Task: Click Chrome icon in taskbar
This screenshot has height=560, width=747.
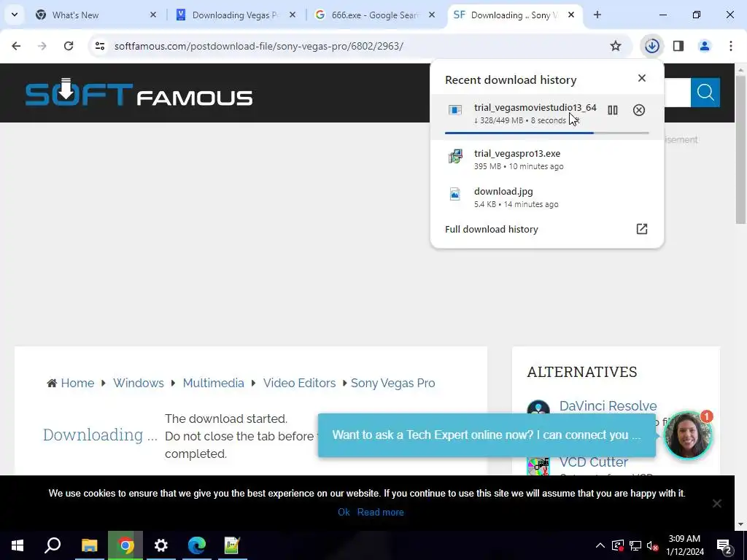Action: [x=125, y=545]
